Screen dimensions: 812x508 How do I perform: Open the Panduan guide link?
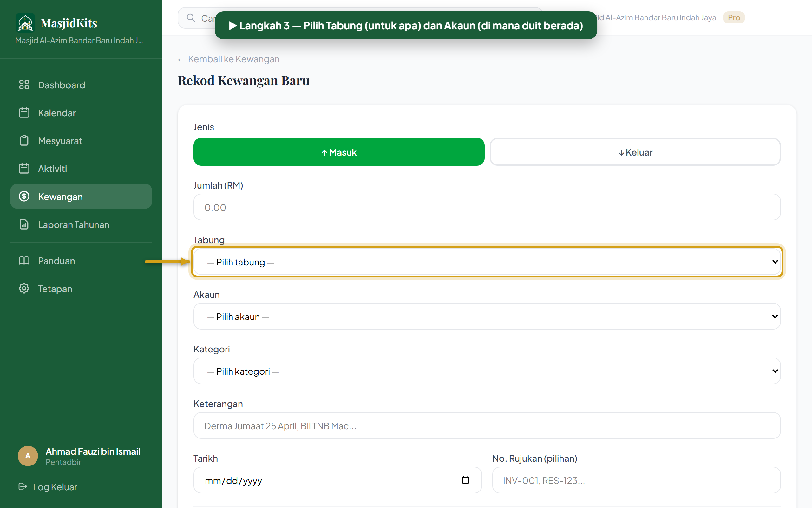coord(81,260)
